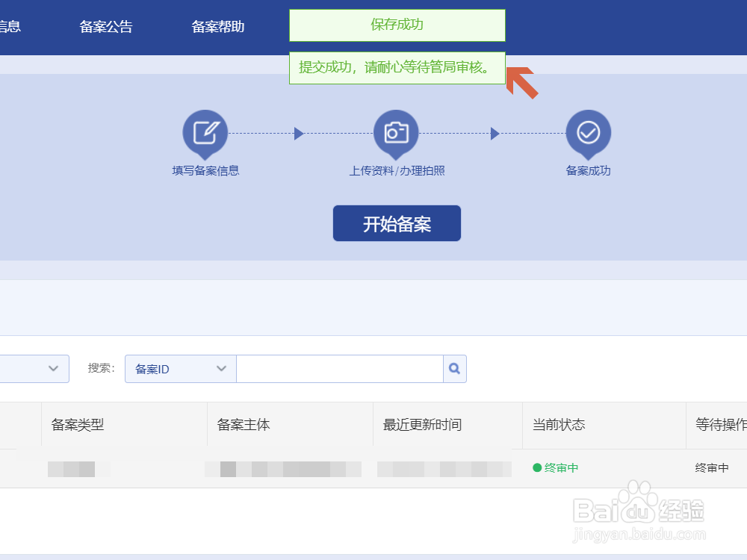The width and height of the screenshot is (747, 560).
Task: Open the 备案ID search type dropdown
Action: (x=179, y=368)
